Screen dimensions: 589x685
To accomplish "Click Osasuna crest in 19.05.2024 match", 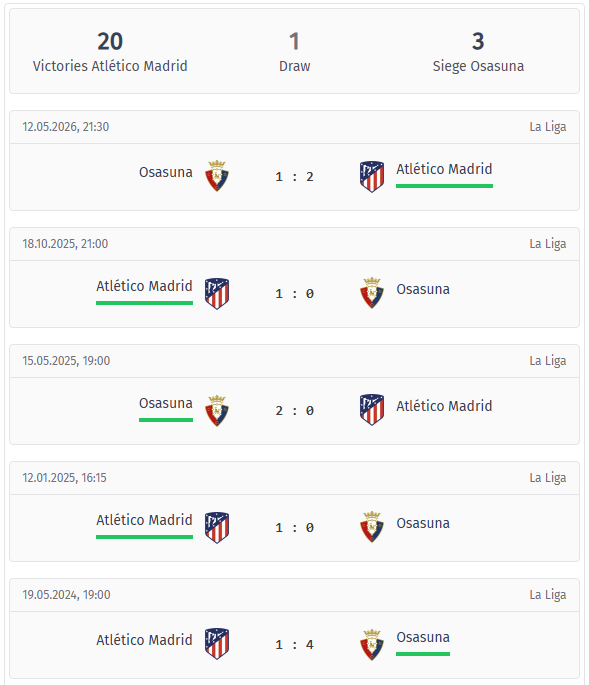I will tap(372, 644).
